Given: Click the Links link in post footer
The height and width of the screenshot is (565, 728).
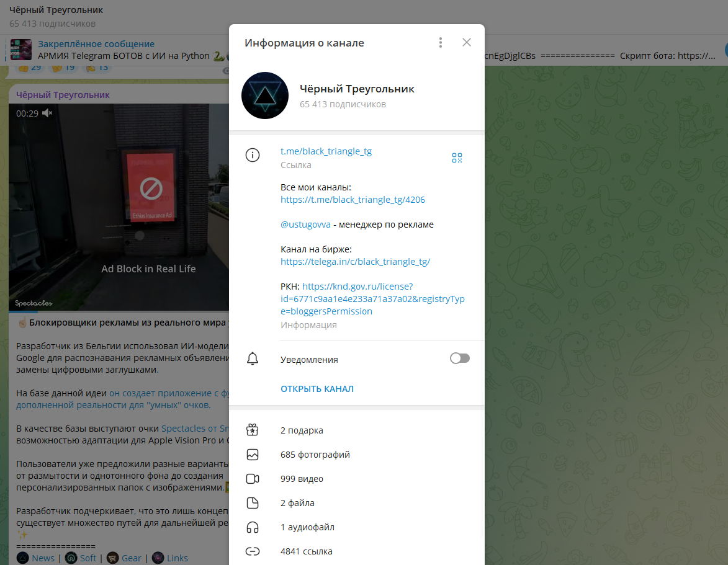Looking at the screenshot, I should click(178, 558).
